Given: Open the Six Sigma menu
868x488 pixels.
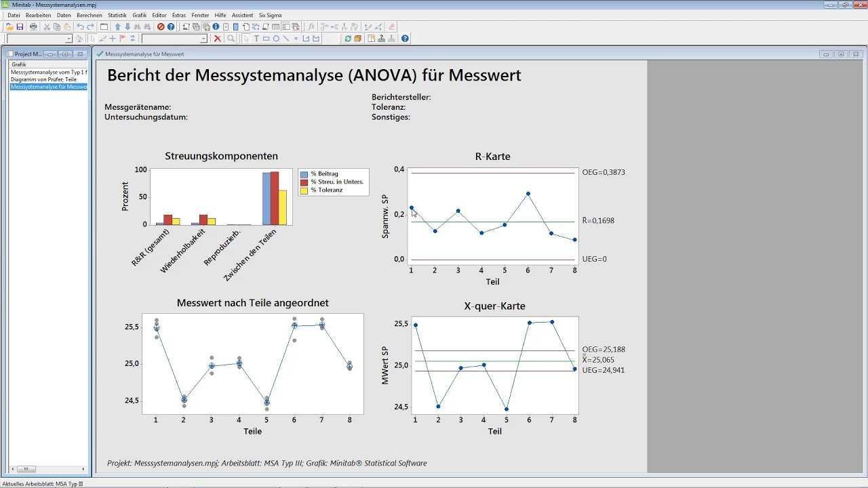Looking at the screenshot, I should (x=270, y=15).
